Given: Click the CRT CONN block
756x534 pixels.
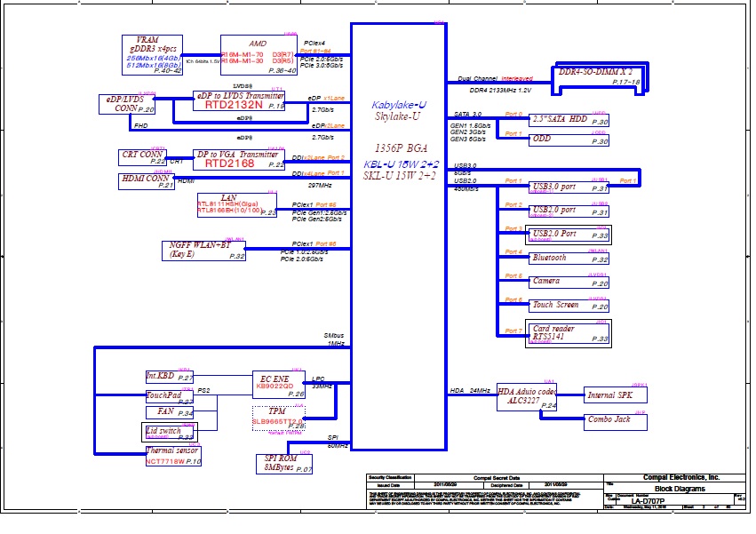Looking at the screenshot, I should click(142, 157).
